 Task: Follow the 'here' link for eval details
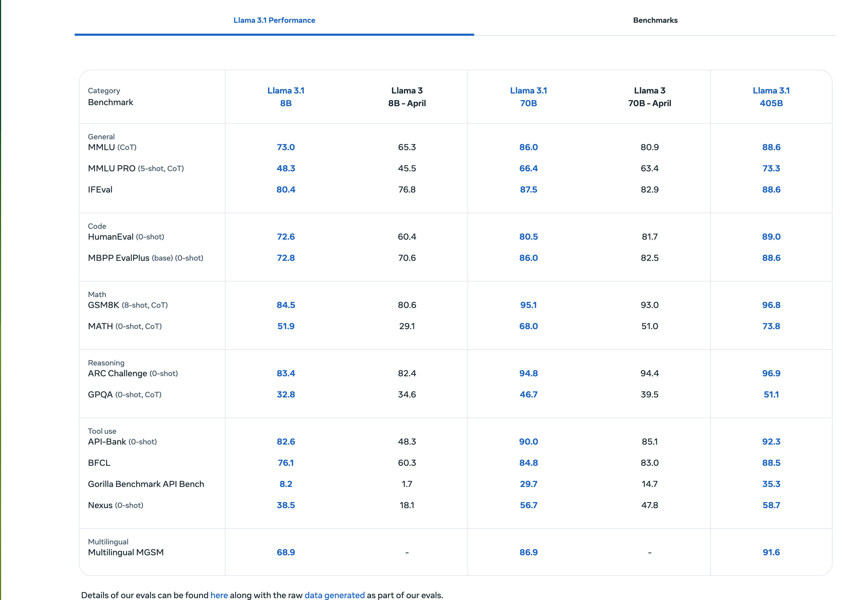(x=219, y=595)
